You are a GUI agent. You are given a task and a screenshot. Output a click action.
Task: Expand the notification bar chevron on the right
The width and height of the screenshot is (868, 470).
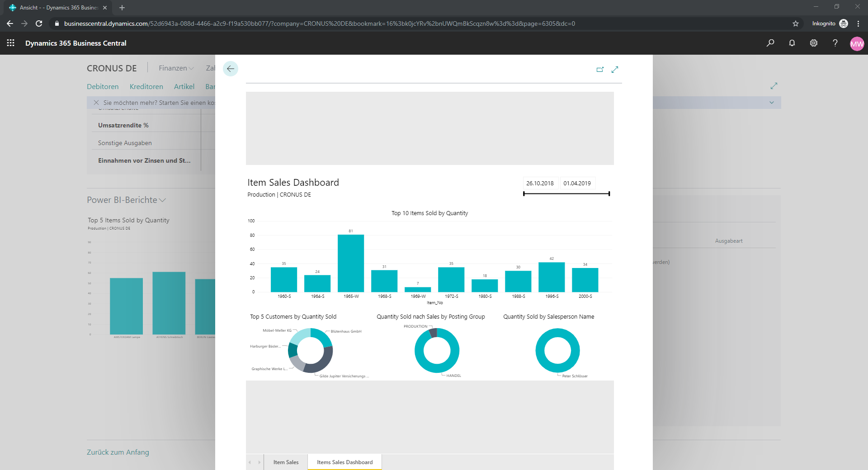coord(772,103)
